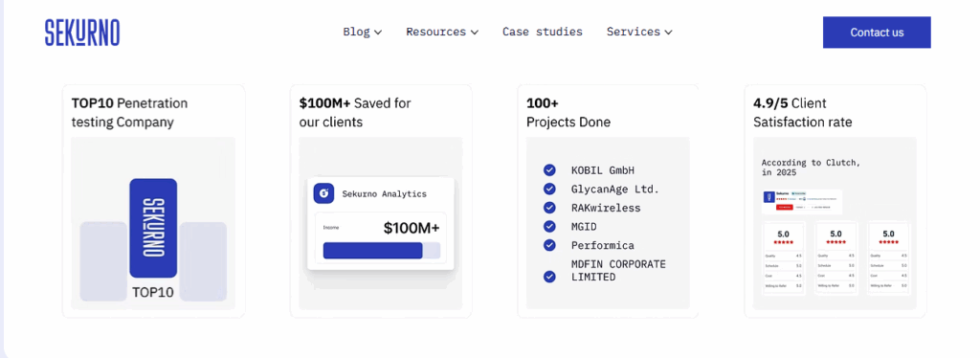Click the $100M+ income value
This screenshot has width=980, height=358.
click(x=412, y=228)
